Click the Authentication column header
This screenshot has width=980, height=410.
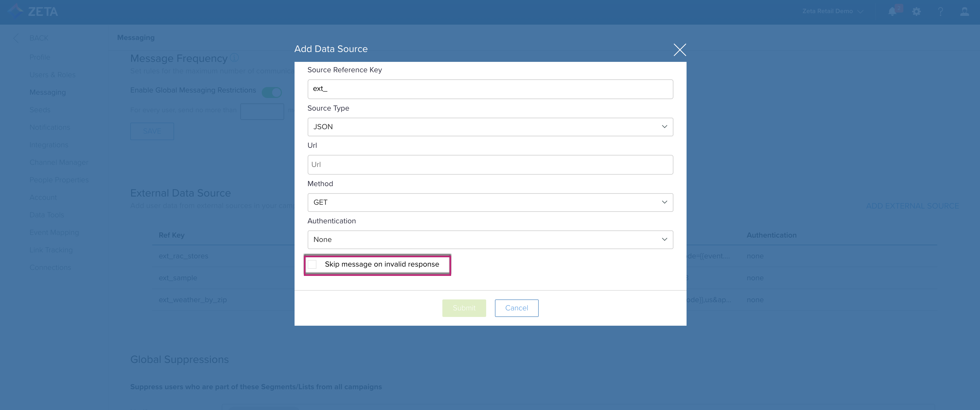(x=771, y=235)
